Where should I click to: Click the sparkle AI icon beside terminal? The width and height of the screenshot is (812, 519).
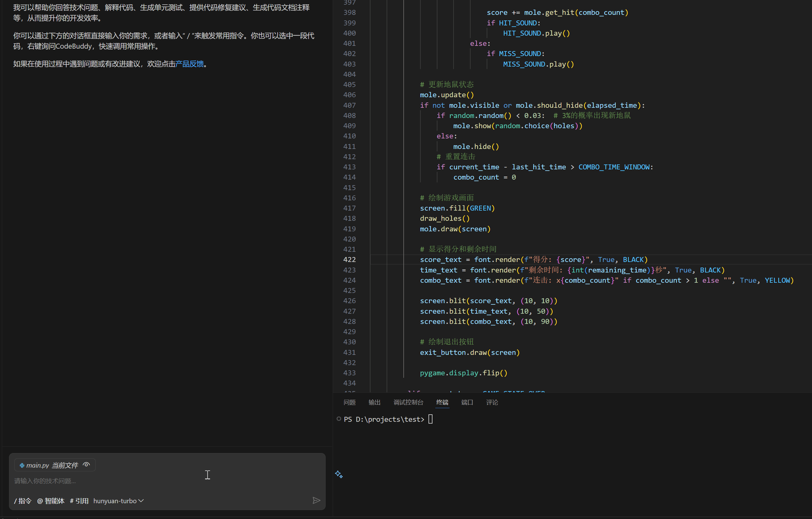(339, 474)
